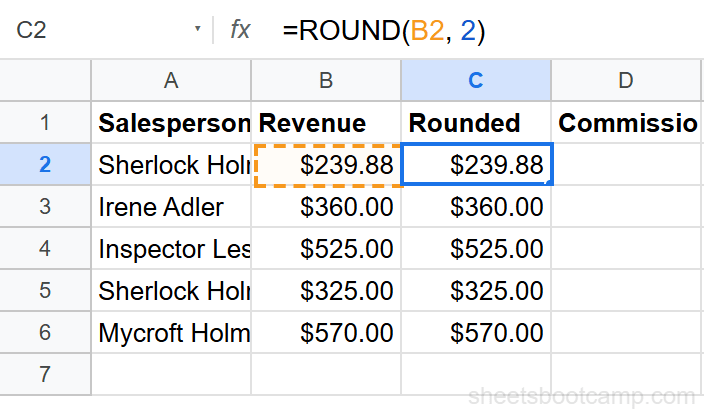Select Revenue cell B3 $360.00
This screenshot has width=704, height=414.
(326, 207)
